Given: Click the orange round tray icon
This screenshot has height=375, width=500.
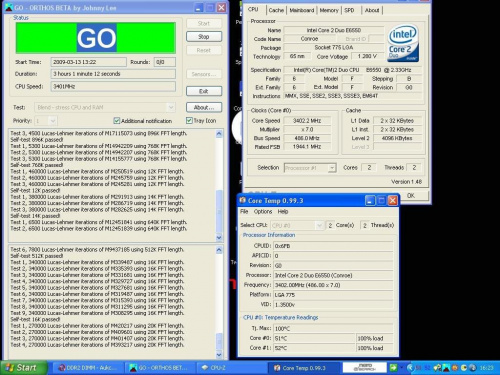Looking at the screenshot, I should click(x=455, y=368).
